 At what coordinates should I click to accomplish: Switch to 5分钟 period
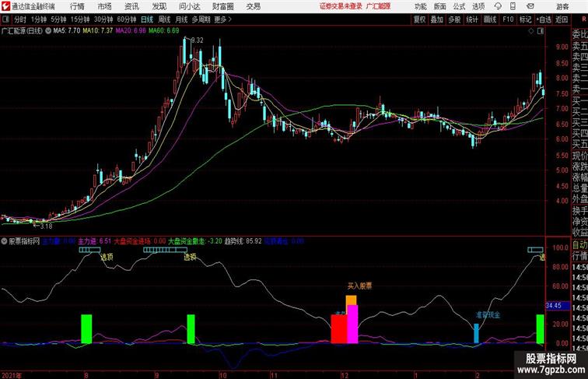coord(58,19)
